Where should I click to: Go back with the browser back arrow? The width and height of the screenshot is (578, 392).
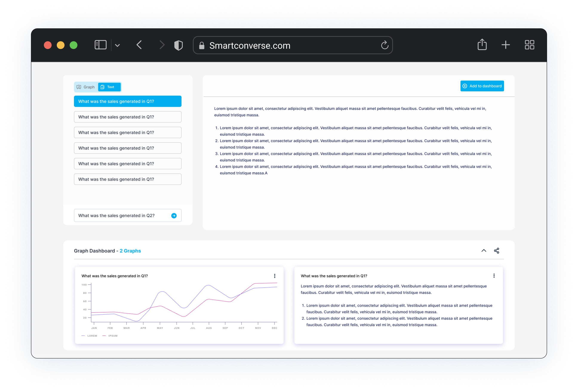pos(139,45)
